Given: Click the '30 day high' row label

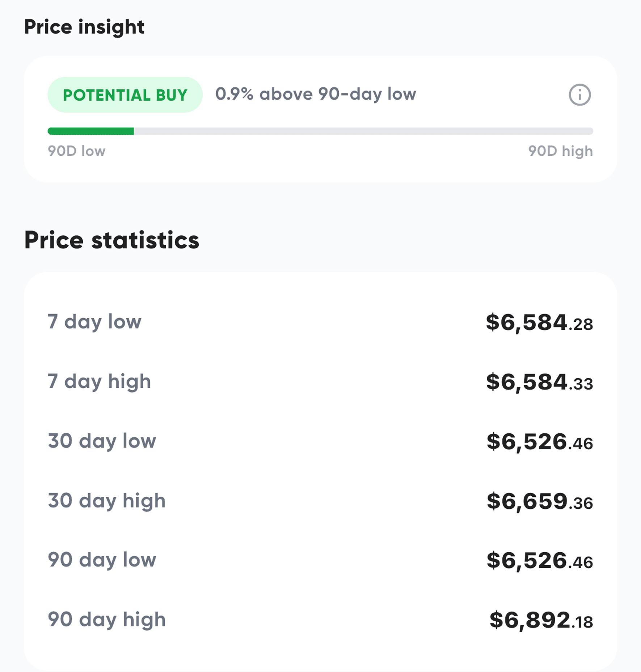Looking at the screenshot, I should [x=107, y=501].
